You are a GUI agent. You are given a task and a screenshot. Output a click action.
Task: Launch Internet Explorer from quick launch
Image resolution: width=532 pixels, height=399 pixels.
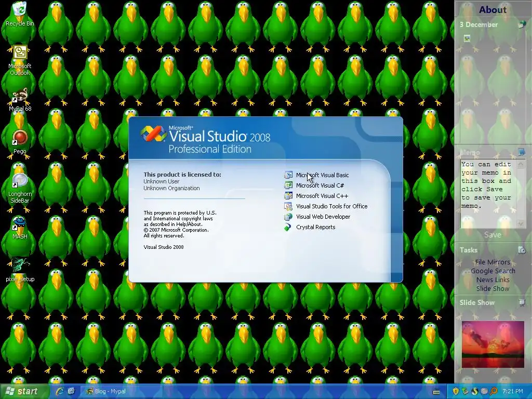click(x=60, y=391)
